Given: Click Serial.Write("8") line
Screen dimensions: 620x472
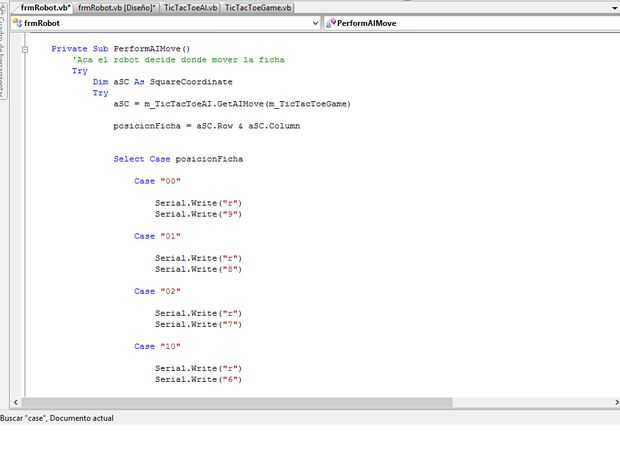Looking at the screenshot, I should click(198, 269).
